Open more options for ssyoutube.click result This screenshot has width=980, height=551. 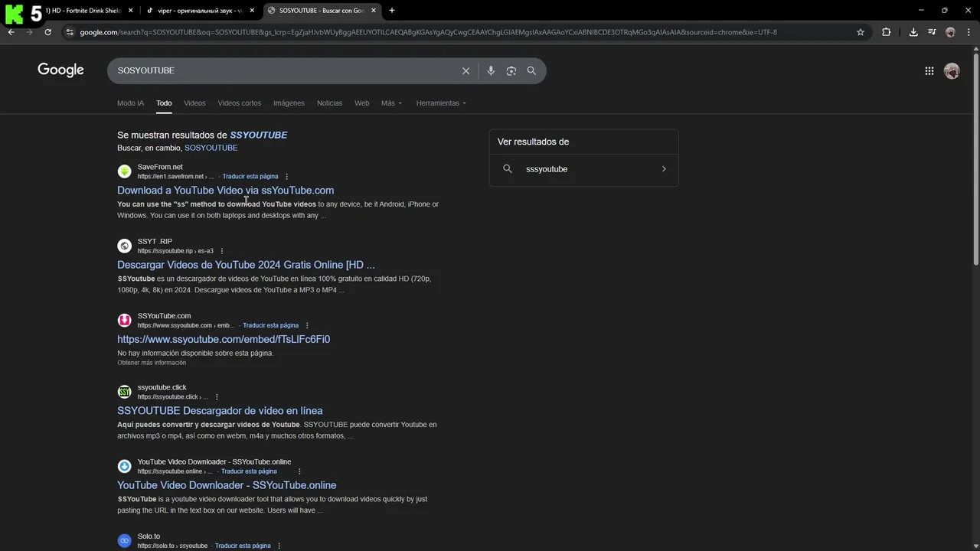coord(217,397)
